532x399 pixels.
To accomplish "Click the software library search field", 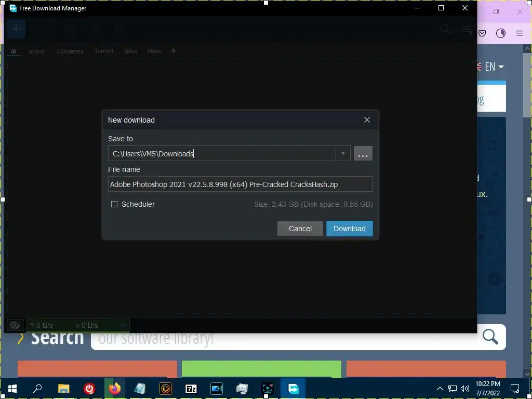I will click(285, 338).
